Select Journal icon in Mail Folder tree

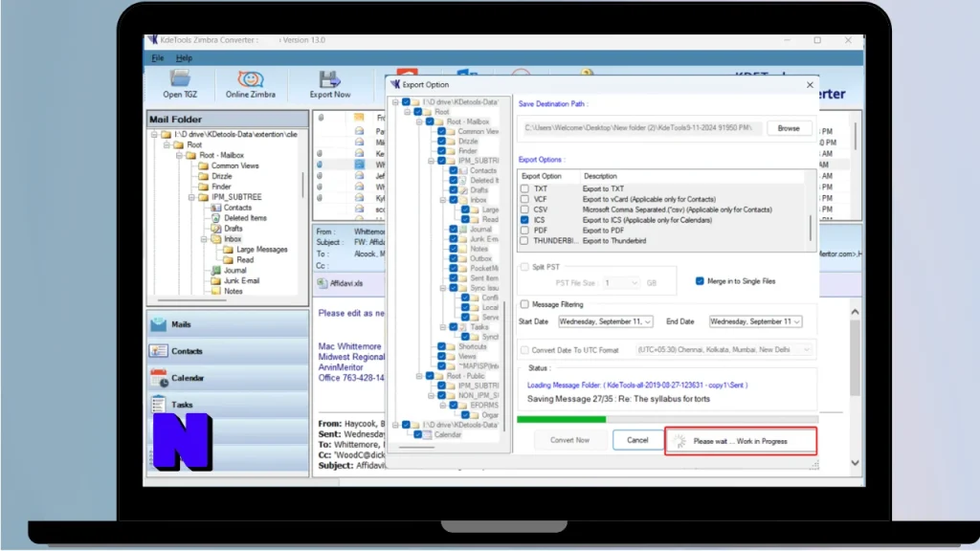click(x=215, y=271)
